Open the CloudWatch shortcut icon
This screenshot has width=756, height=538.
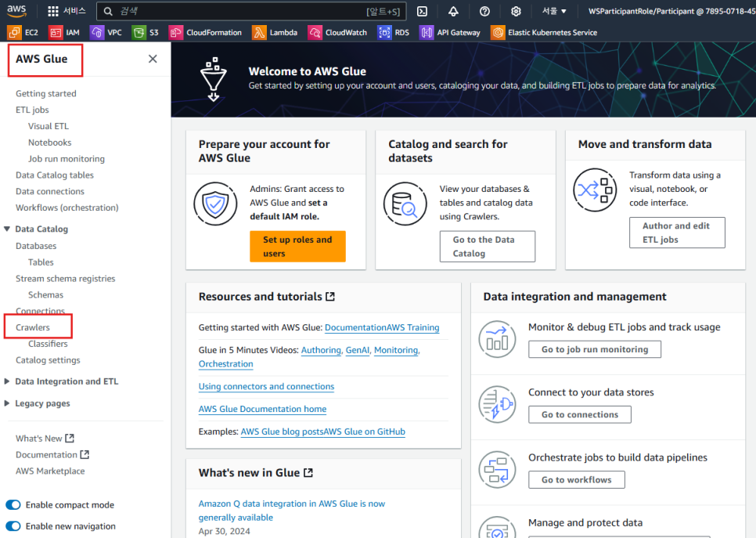pyautogui.click(x=315, y=32)
